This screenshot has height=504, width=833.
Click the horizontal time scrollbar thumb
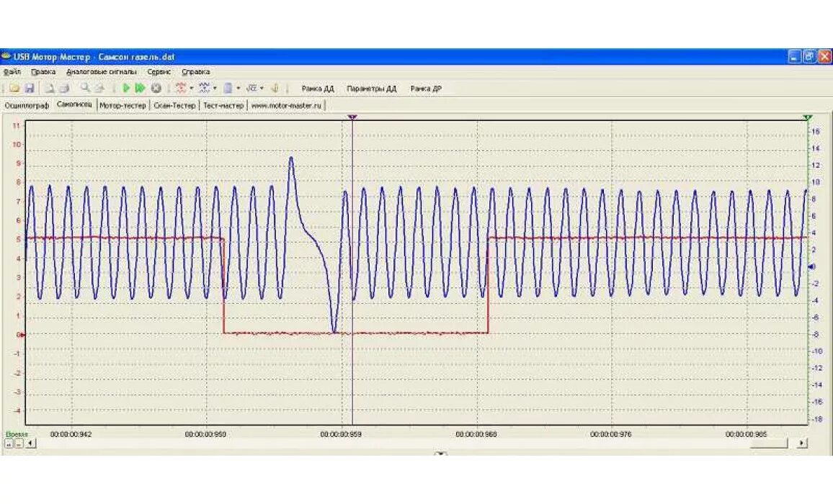point(769,443)
